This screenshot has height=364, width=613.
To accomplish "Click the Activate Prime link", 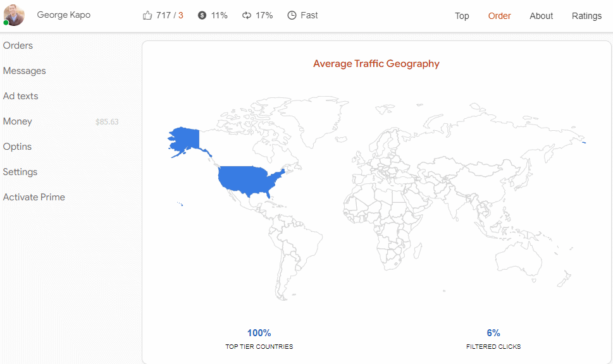I will (34, 197).
